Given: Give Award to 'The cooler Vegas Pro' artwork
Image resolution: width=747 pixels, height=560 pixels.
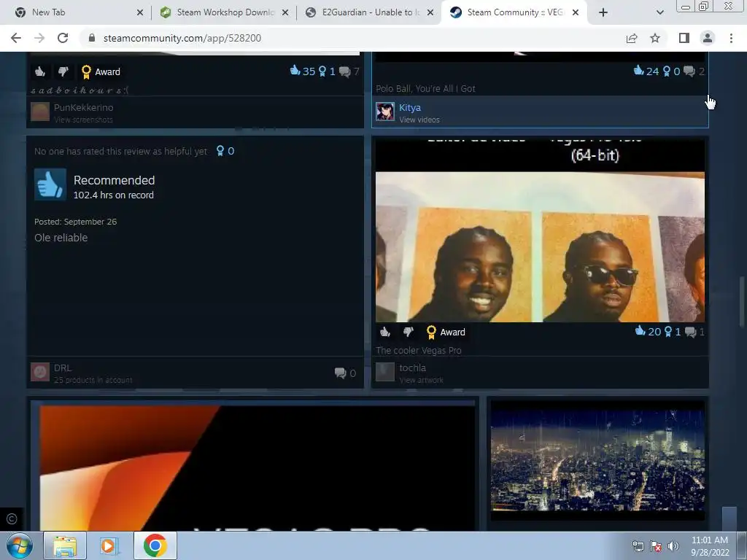Looking at the screenshot, I should pos(446,332).
